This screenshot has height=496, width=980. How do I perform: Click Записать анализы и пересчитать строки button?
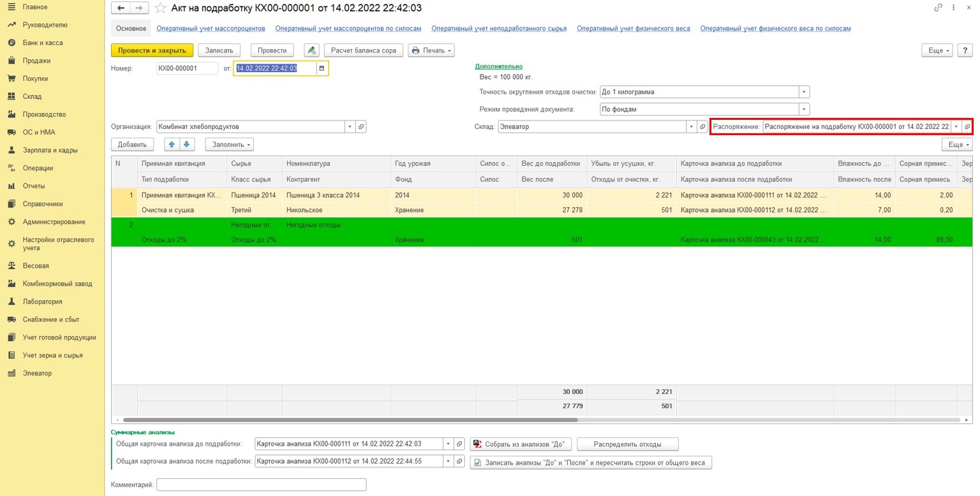[591, 462]
